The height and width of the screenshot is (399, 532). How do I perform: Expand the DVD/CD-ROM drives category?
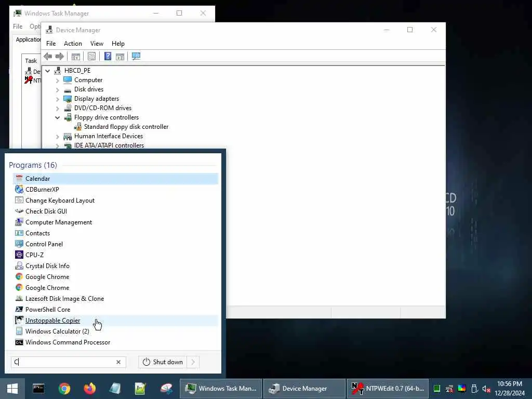pos(57,109)
